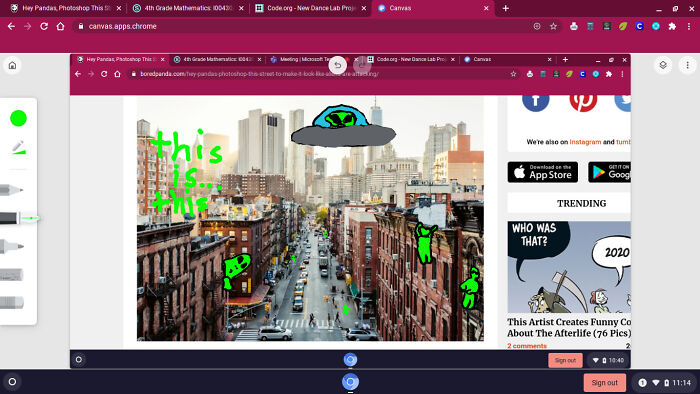The height and width of the screenshot is (394, 700).
Task: Click the shelf Sign out button
Action: [x=605, y=382]
